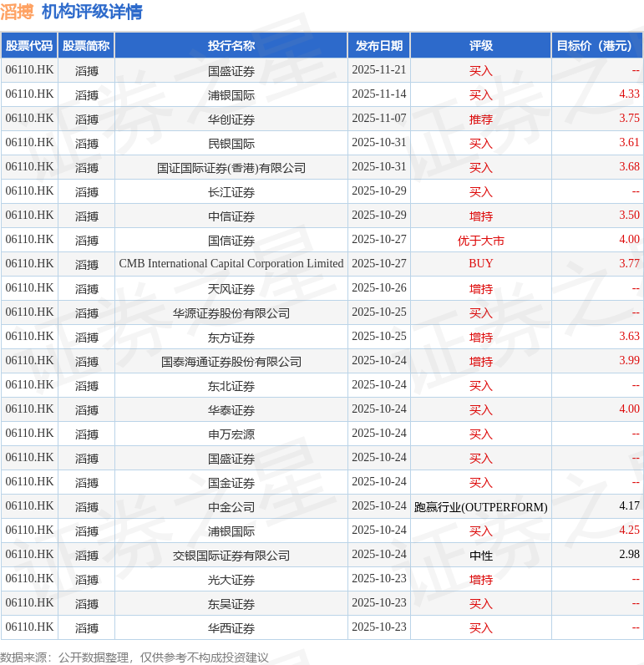The height and width of the screenshot is (665, 644).
Task: Click the 买入 rating for 民银国际
Action: click(481, 144)
